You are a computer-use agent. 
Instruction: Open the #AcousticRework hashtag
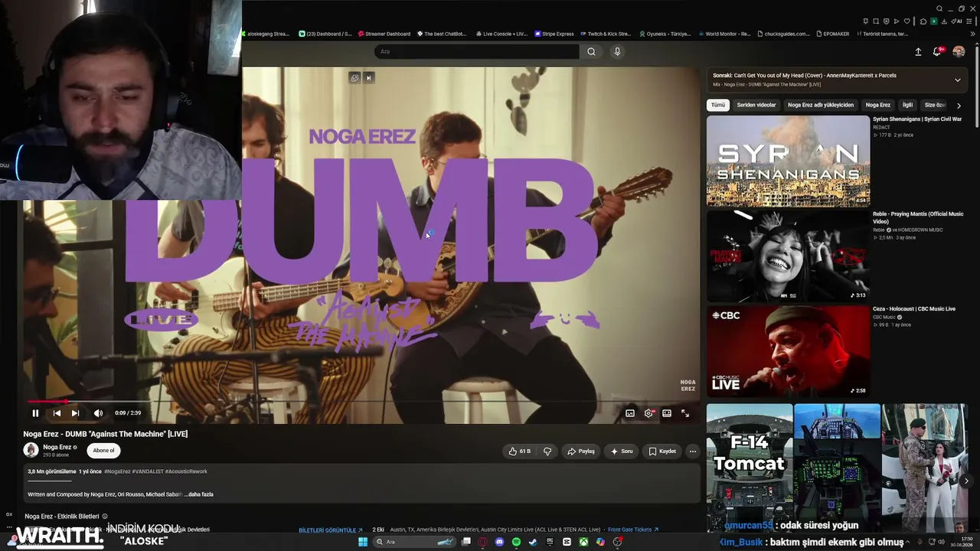click(x=186, y=471)
